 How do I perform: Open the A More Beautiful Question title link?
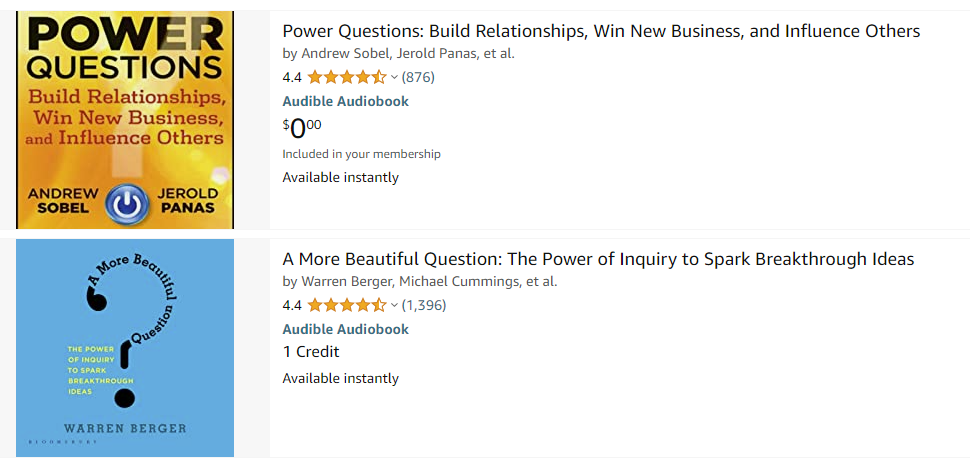click(598, 259)
